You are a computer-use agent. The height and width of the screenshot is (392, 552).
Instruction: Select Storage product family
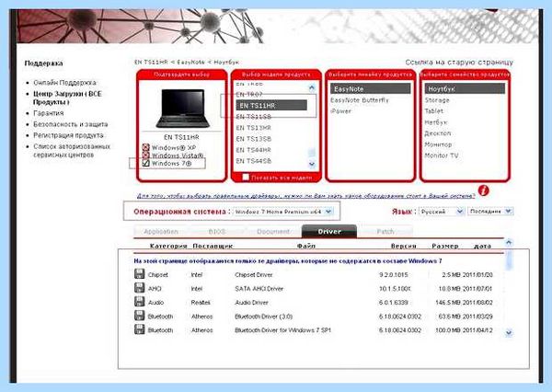[437, 100]
